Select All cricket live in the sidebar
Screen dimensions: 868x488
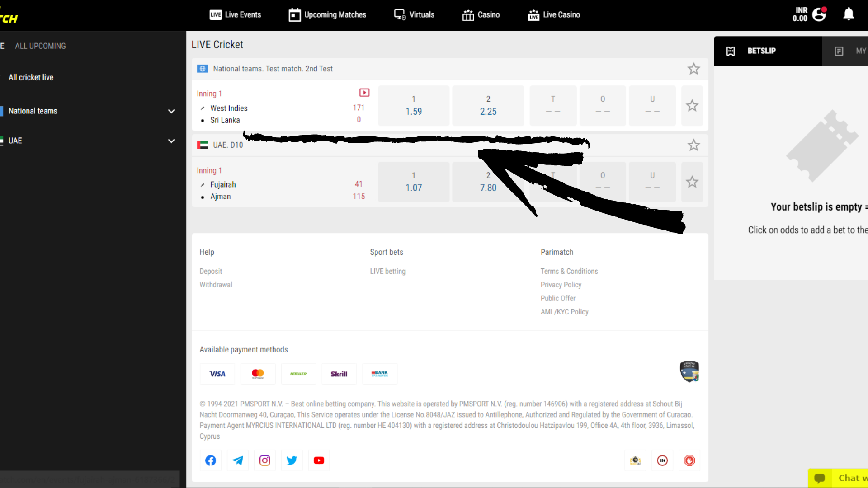pyautogui.click(x=31, y=77)
